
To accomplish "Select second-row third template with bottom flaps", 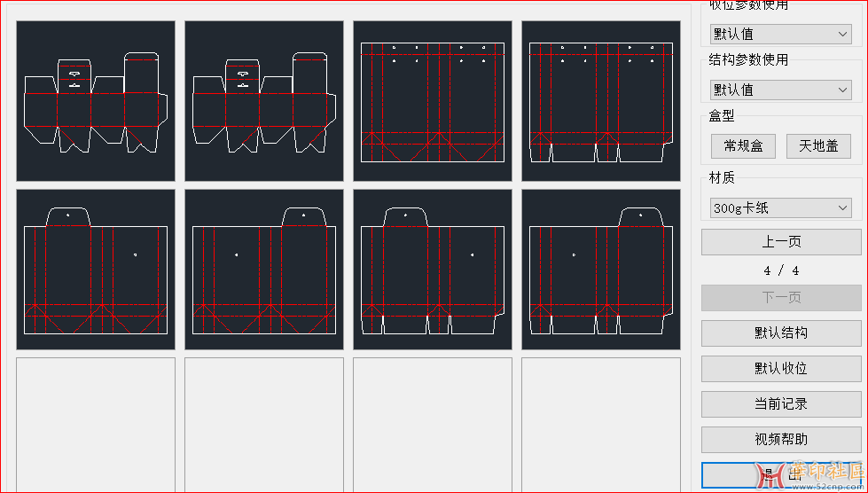I will point(433,270).
